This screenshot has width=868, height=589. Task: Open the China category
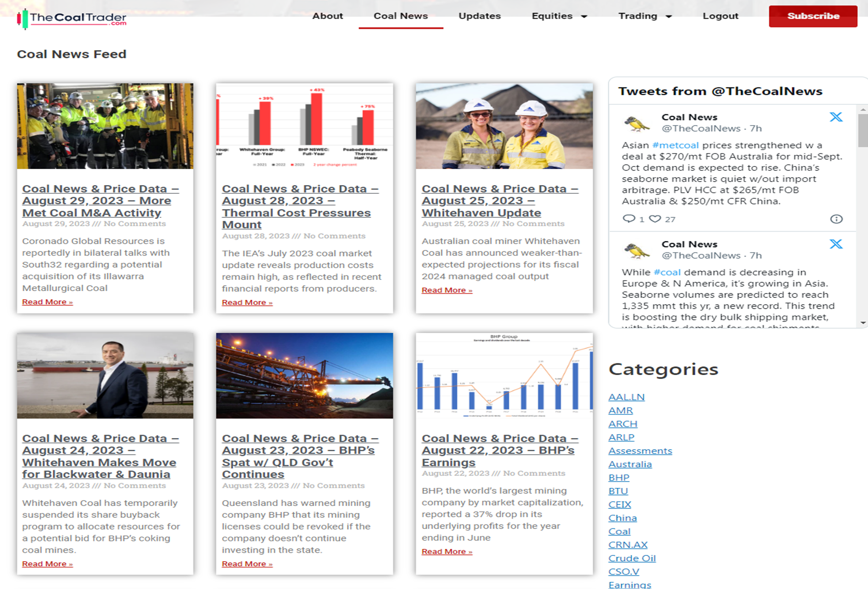[x=622, y=518]
